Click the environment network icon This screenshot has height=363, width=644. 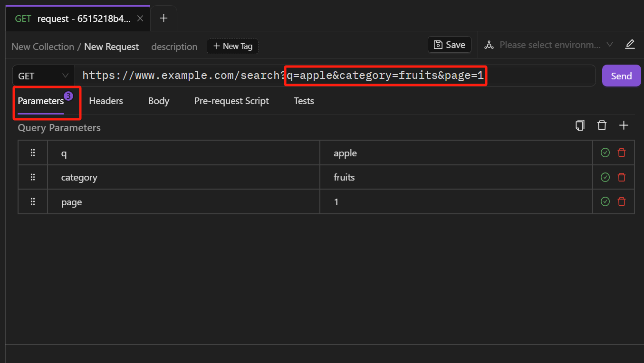point(489,45)
